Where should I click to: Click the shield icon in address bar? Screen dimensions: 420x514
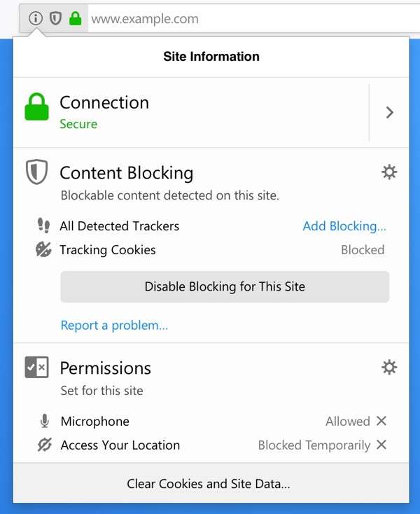click(x=55, y=19)
